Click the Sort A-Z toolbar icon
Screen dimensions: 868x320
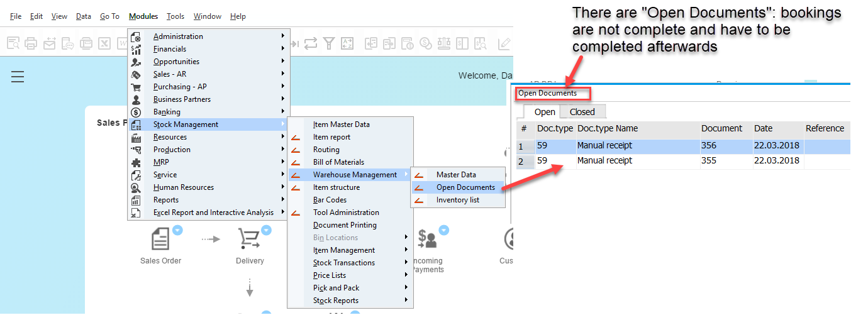coord(347,43)
